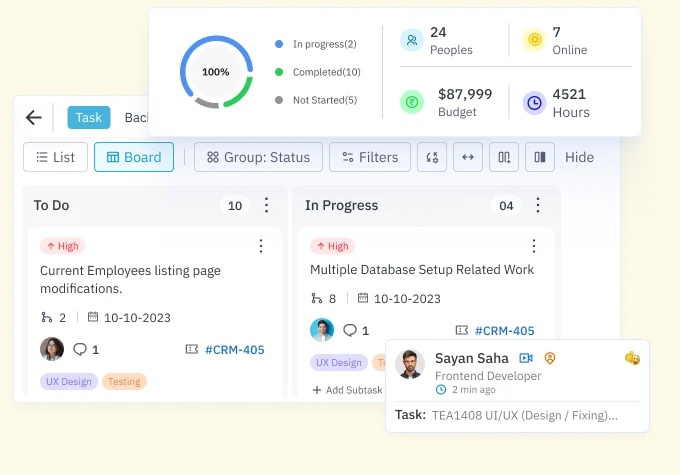The image size is (680, 475).
Task: Open the #CRM-405 link on To Do card
Action: tap(235, 350)
